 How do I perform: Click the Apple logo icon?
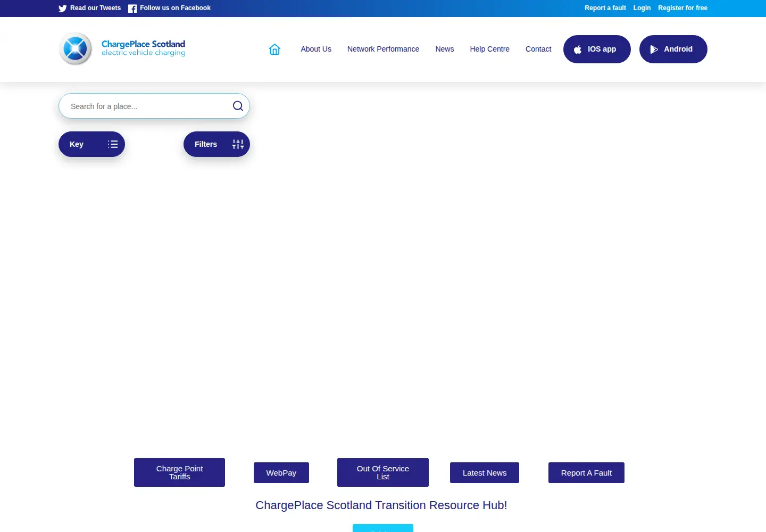(x=578, y=49)
